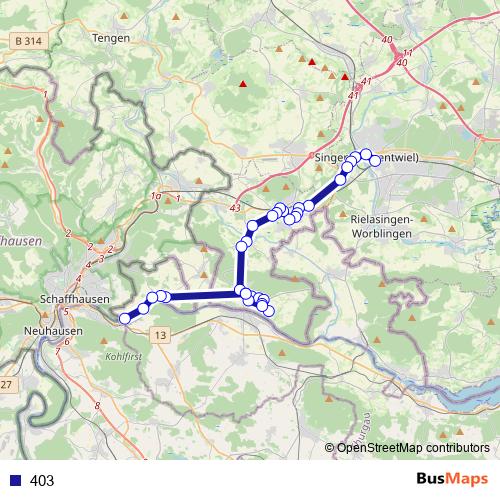
Task: Select the red peak triangle nearest Tengen
Action: (243, 84)
